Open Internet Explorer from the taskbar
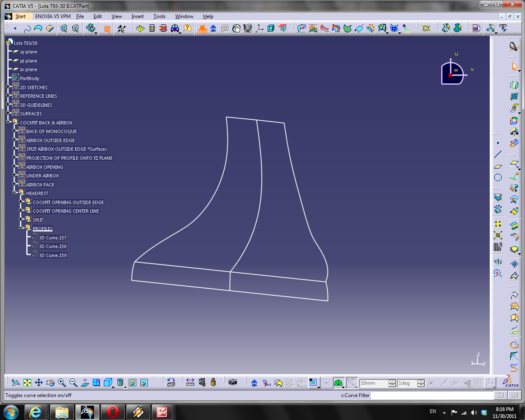525x420 pixels. pyautogui.click(x=36, y=412)
